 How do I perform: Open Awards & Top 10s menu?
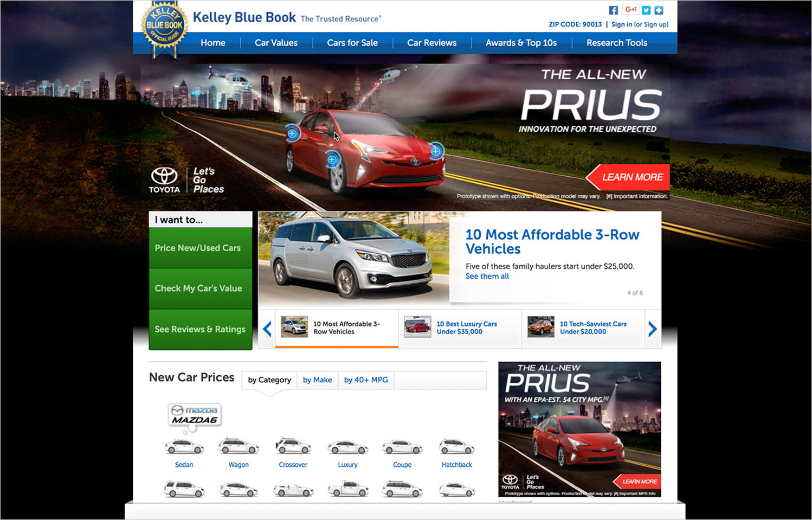point(521,43)
